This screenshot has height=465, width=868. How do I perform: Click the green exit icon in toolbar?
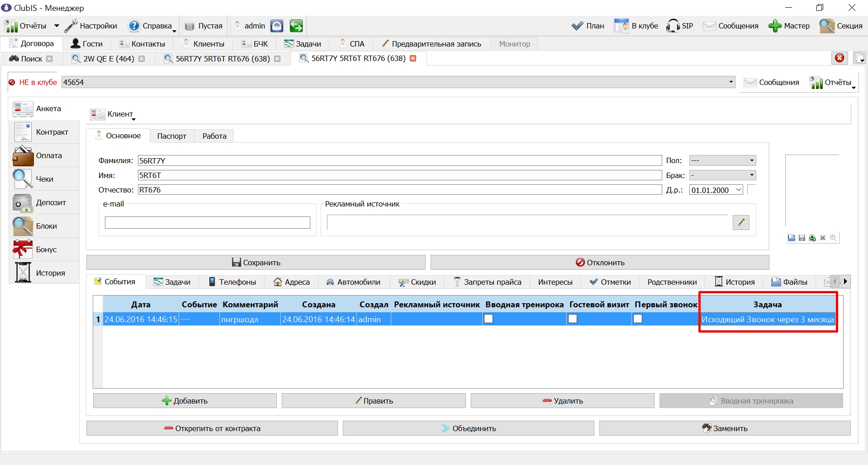tap(296, 26)
